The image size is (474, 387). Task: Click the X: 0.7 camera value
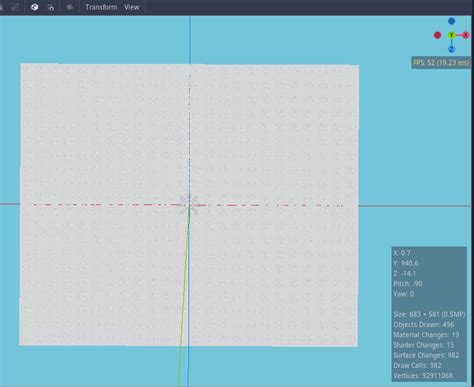[x=402, y=253]
